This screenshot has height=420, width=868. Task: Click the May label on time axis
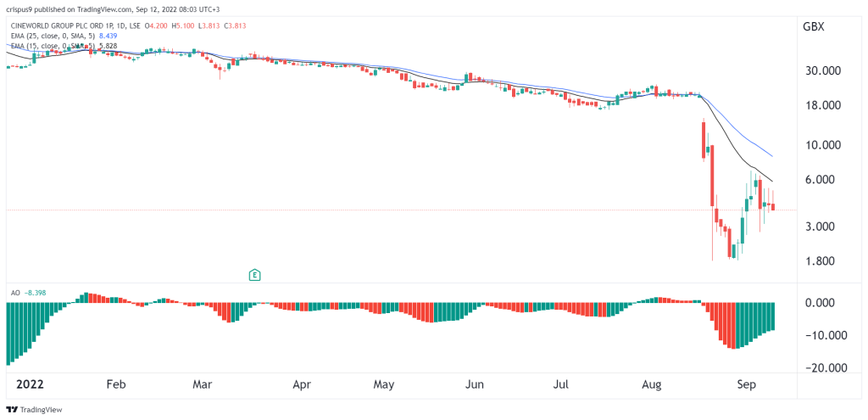(x=384, y=384)
